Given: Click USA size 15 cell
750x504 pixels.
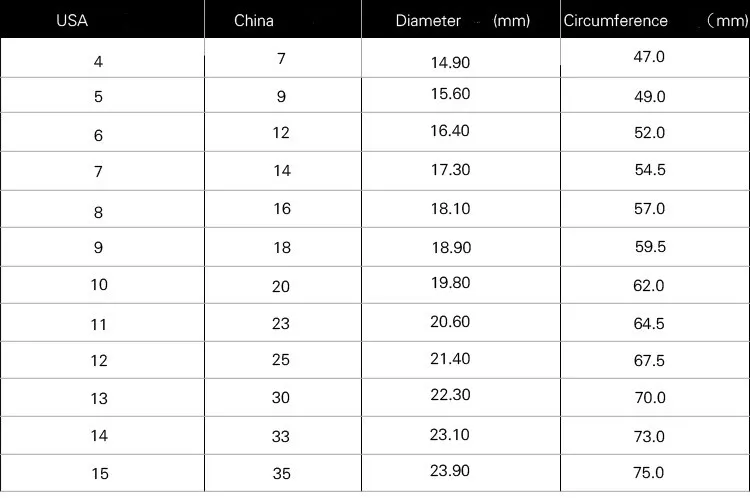Looking at the screenshot, I should 98,473.
